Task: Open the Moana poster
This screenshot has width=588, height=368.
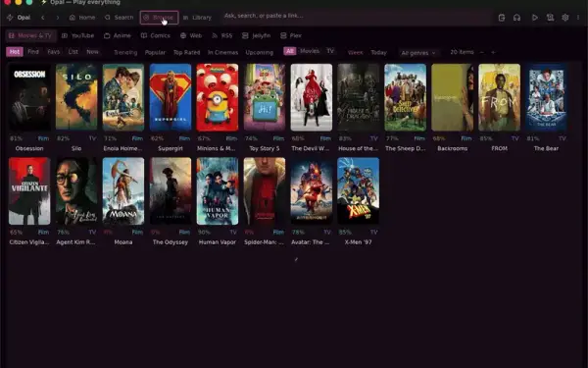Action: (123, 191)
